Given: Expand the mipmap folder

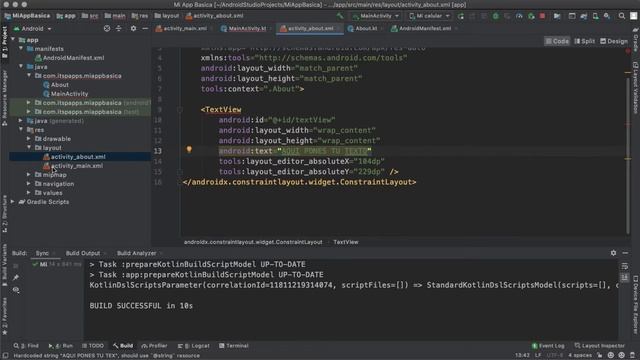Looking at the screenshot, I should click(x=29, y=175).
